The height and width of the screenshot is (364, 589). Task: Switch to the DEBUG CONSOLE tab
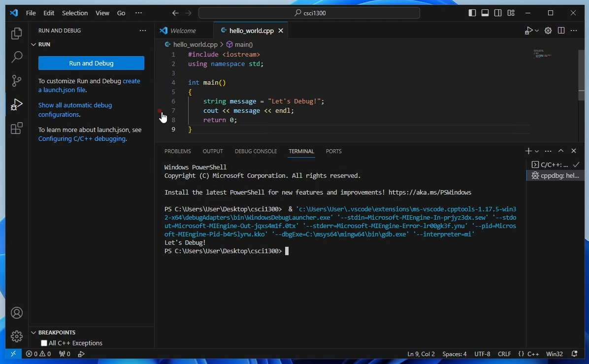[256, 151]
